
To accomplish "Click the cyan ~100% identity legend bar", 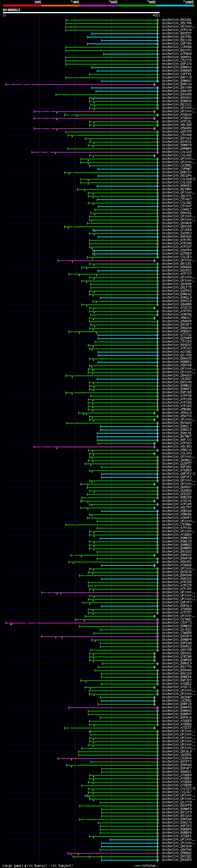I will pyautogui.click(x=175, y=6).
